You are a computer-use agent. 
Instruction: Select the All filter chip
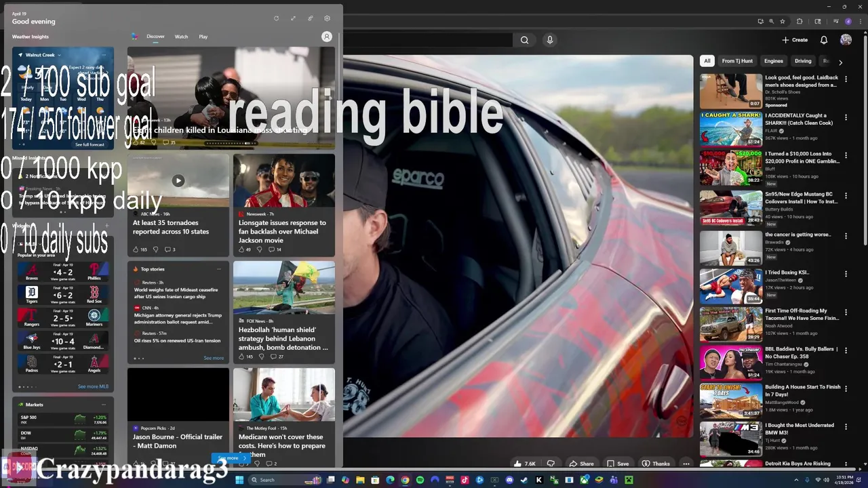click(x=707, y=61)
